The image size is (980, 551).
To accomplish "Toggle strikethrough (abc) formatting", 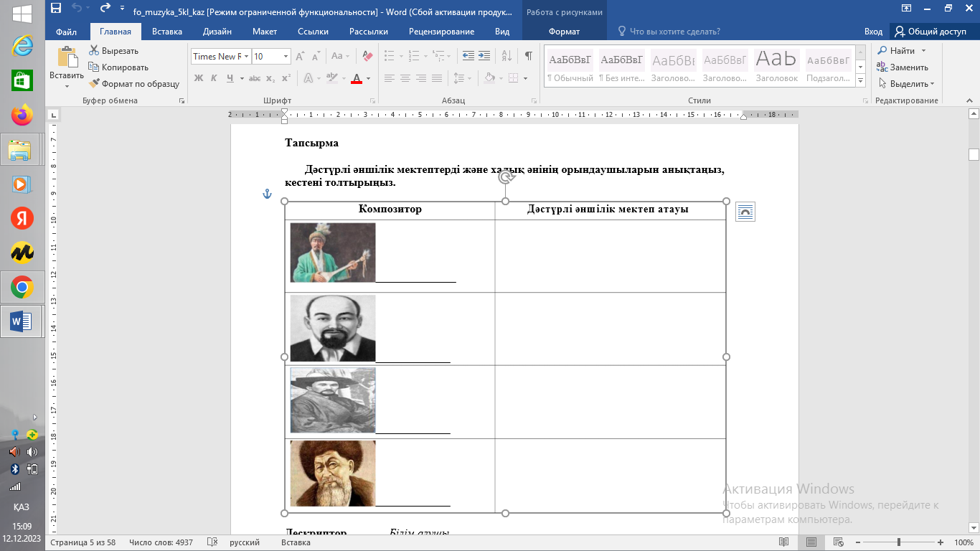I will click(254, 78).
